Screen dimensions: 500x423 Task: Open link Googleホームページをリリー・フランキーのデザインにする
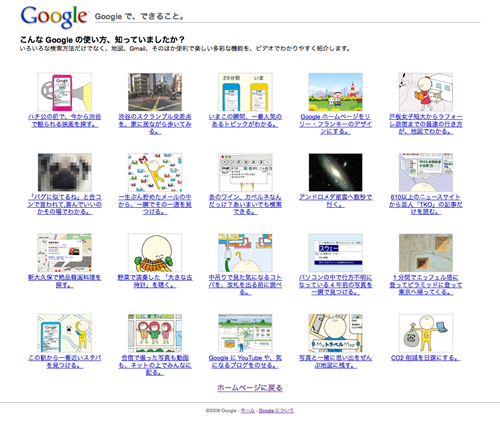pyautogui.click(x=336, y=124)
